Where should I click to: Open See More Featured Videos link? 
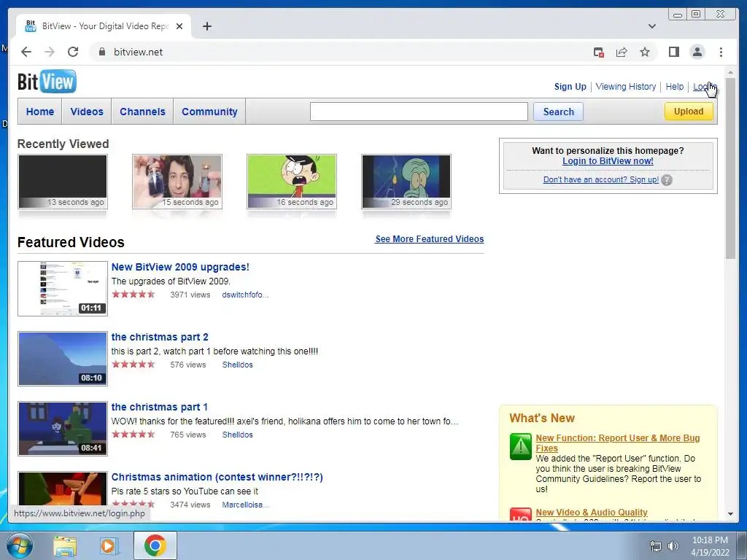(429, 239)
